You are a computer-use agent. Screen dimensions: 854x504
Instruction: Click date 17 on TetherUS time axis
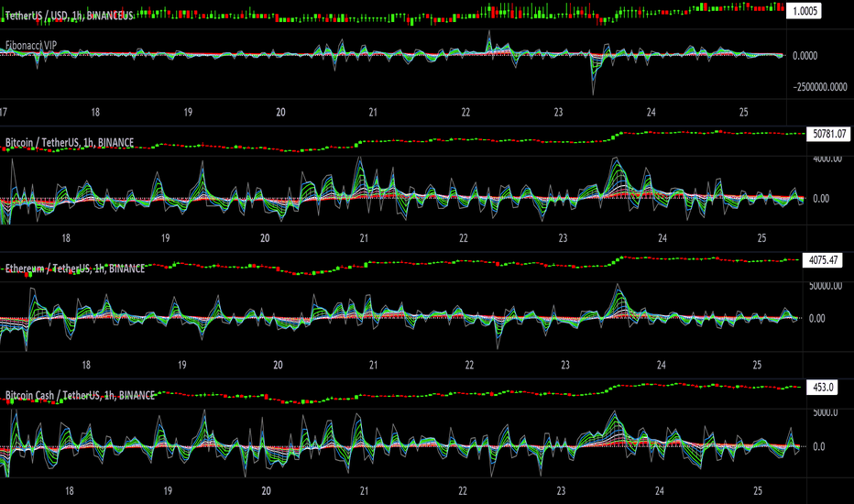pyautogui.click(x=4, y=112)
